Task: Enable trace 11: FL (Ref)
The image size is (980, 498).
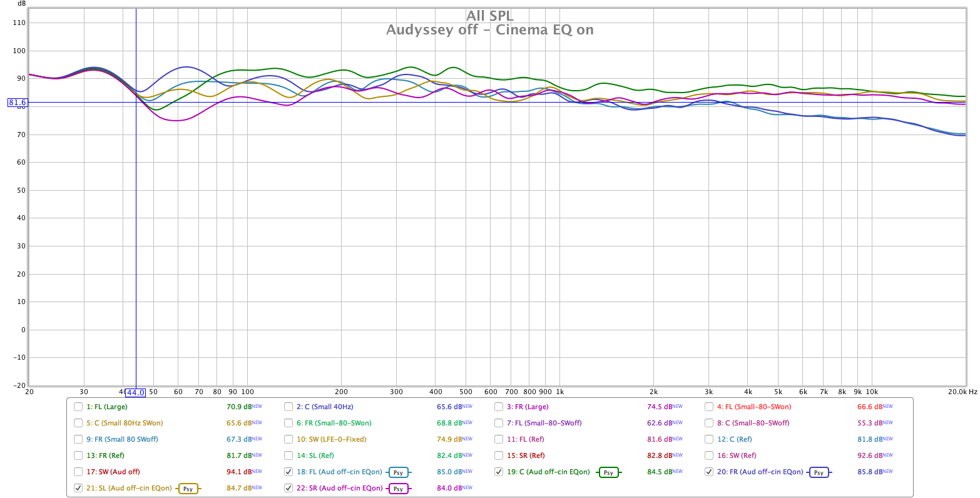Action: coord(499,439)
